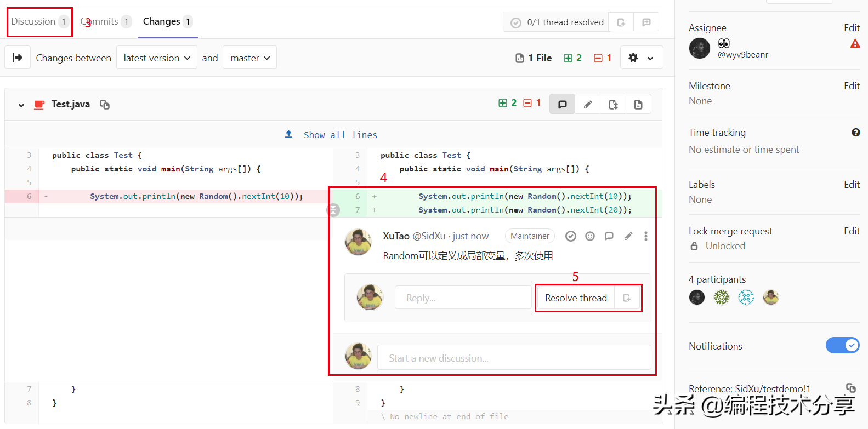This screenshot has width=868, height=429.
Task: Click resolve all threads in new issue icon
Action: 621,22
